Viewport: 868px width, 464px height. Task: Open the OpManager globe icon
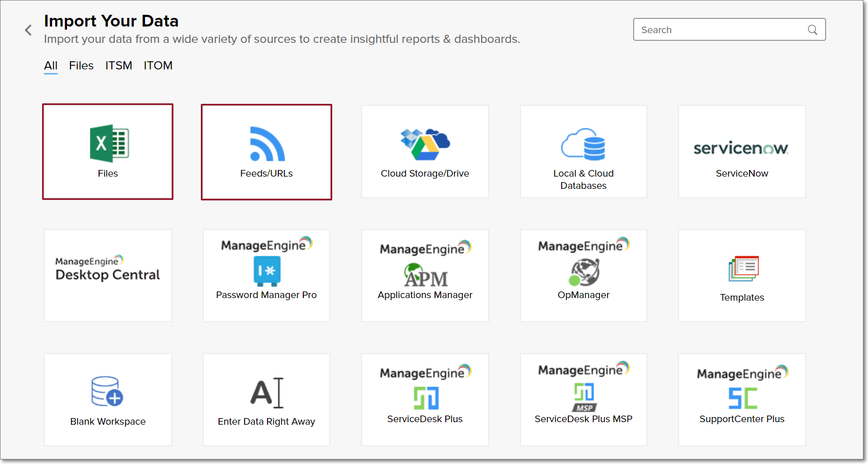(x=584, y=272)
